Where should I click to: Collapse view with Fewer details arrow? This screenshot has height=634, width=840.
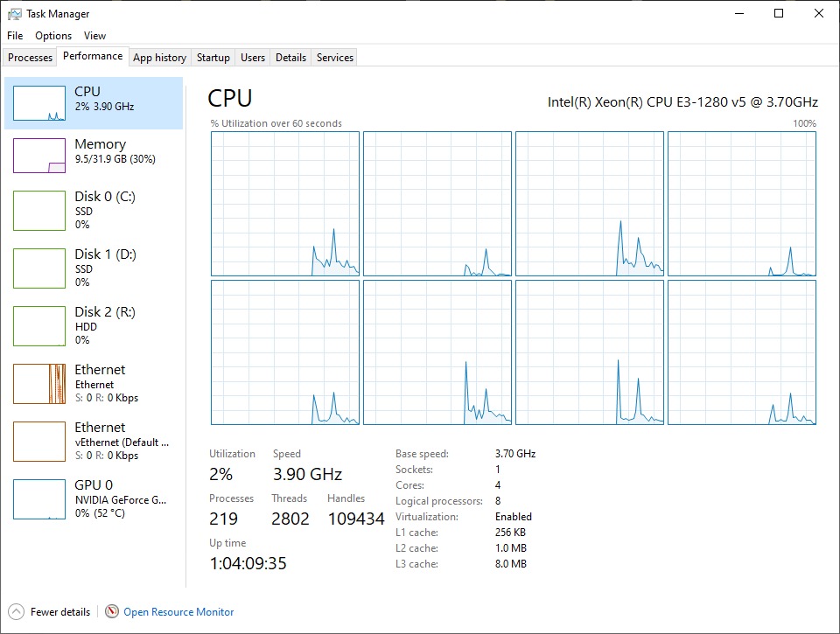16,612
